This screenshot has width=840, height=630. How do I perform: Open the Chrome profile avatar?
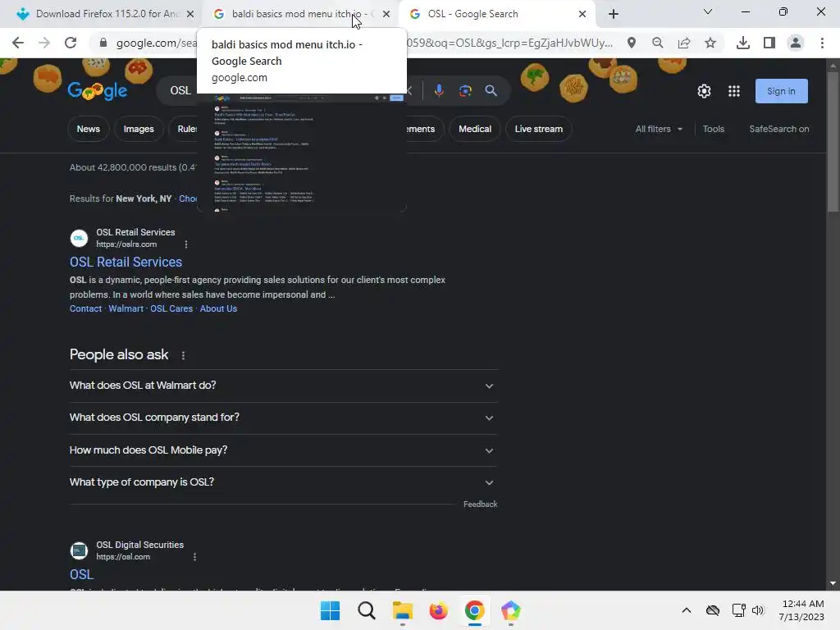coord(796,43)
